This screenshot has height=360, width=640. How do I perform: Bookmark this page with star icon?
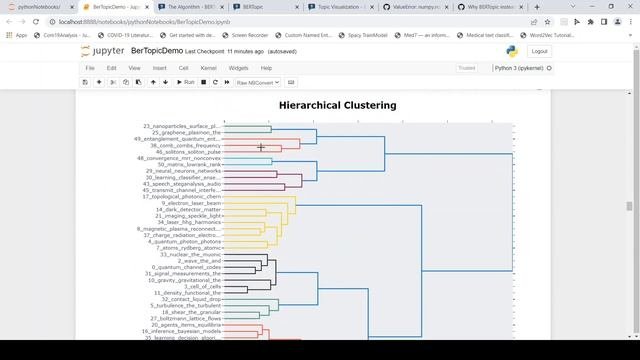[x=547, y=22]
